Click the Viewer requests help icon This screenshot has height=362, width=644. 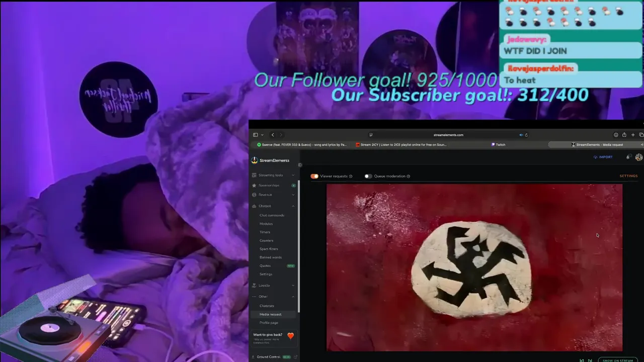click(351, 176)
